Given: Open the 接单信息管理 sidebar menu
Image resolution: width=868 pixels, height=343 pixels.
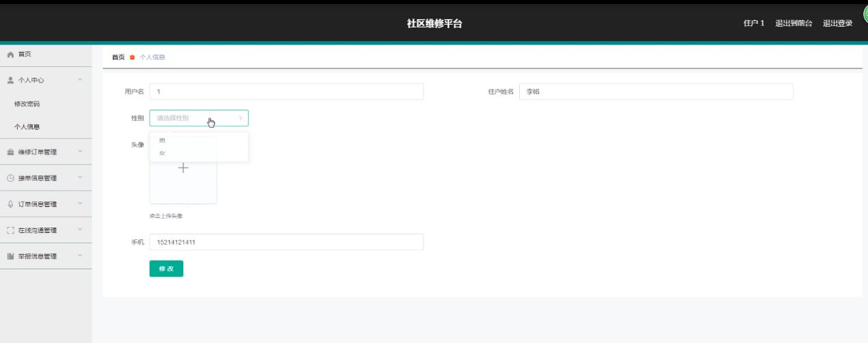Looking at the screenshot, I should pos(46,178).
